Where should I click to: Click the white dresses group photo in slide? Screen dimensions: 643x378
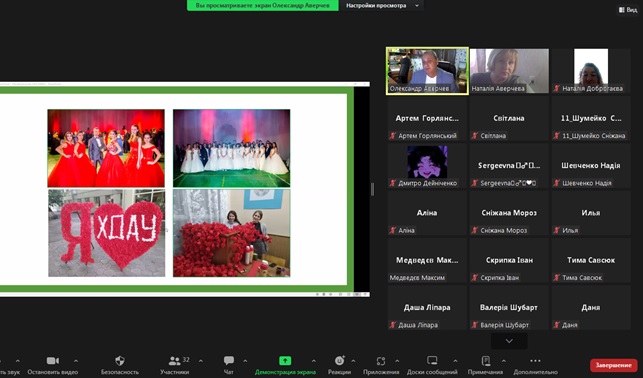tap(231, 148)
